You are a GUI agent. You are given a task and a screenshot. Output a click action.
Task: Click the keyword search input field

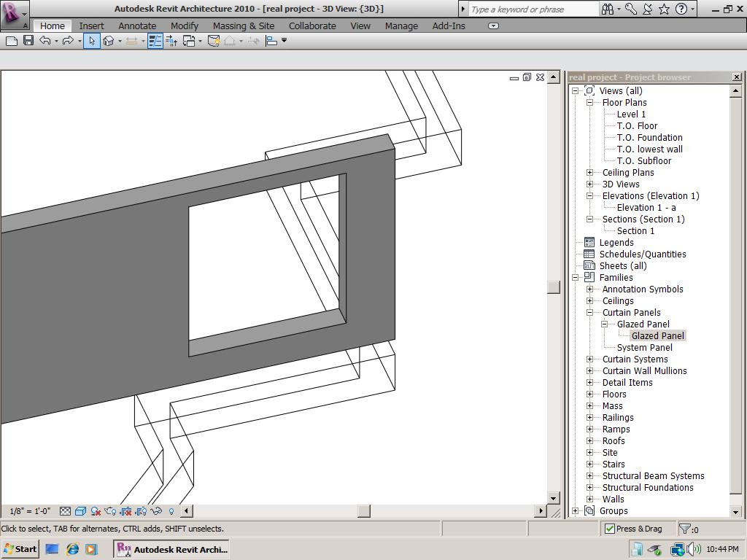point(533,9)
